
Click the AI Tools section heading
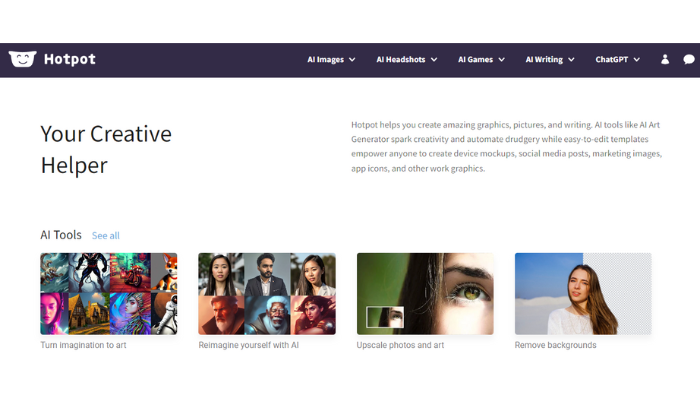pos(61,235)
